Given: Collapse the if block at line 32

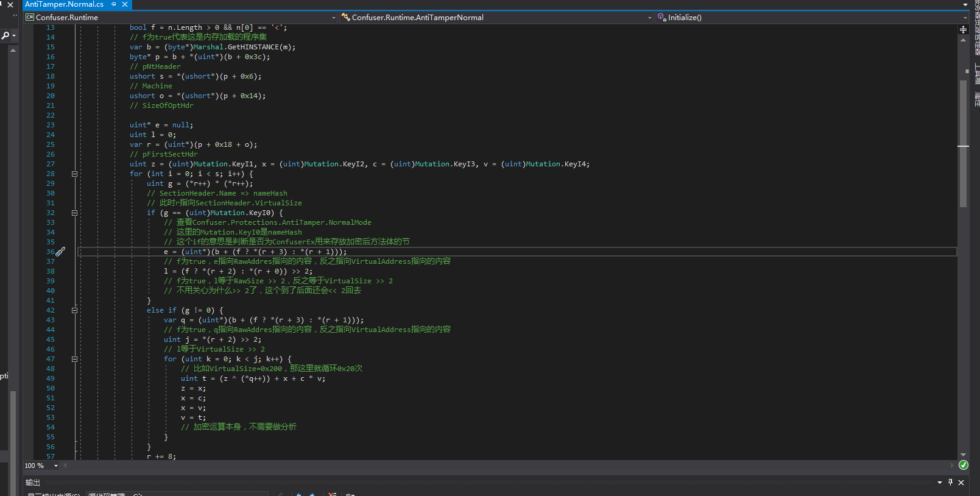Looking at the screenshot, I should coord(75,213).
